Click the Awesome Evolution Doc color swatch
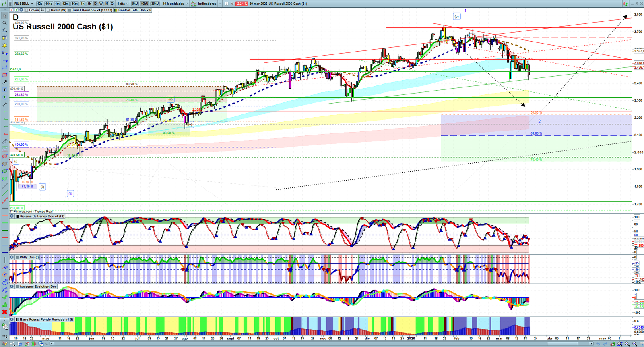Image resolution: width=644 pixels, height=347 pixels. pyautogui.click(x=17, y=287)
